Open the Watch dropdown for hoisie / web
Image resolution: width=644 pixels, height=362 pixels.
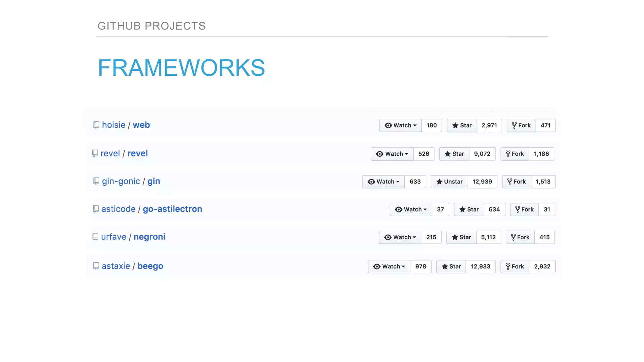[x=400, y=125]
